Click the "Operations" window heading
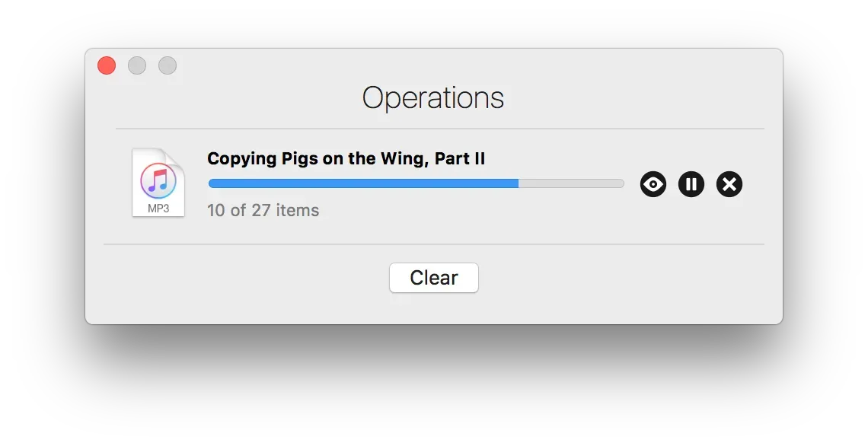 432,98
